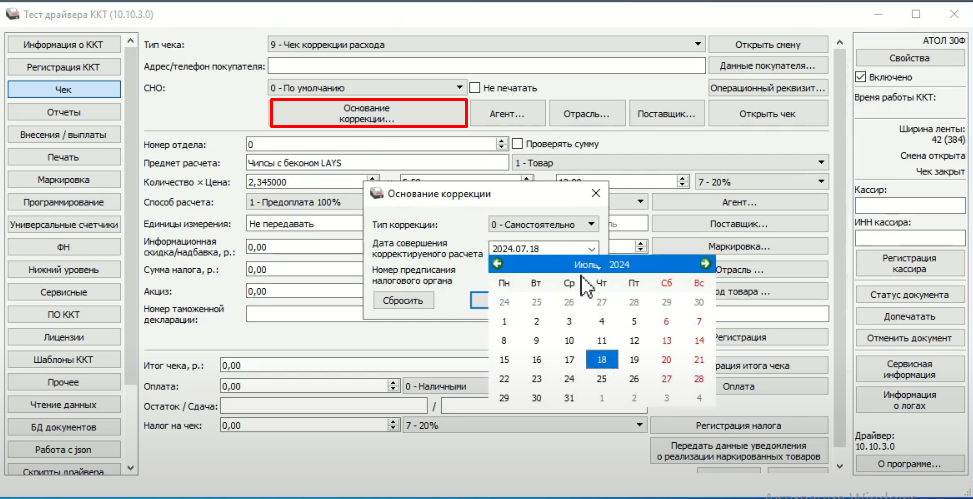Open the Отчеты section in sidebar
Viewport: 973px width, 499px height.
63,112
